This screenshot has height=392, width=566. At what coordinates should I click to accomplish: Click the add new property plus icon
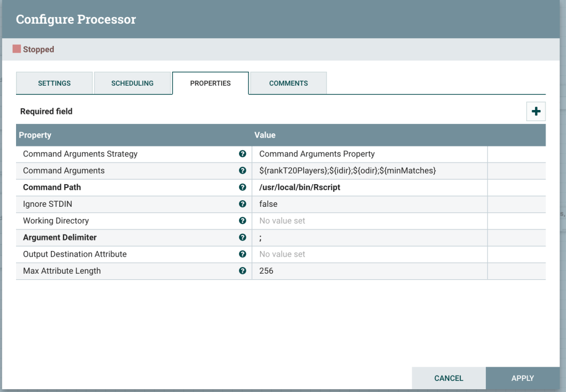[536, 111]
